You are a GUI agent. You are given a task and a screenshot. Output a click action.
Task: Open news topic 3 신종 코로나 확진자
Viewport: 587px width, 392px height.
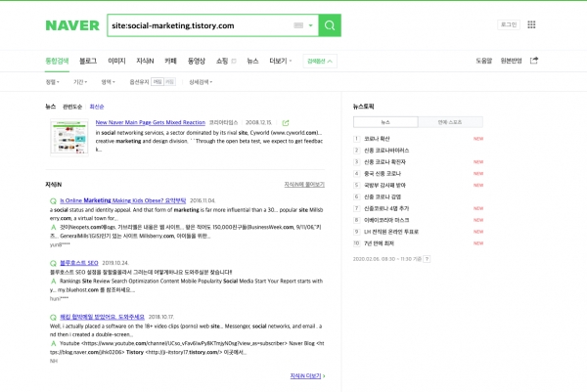coord(384,162)
